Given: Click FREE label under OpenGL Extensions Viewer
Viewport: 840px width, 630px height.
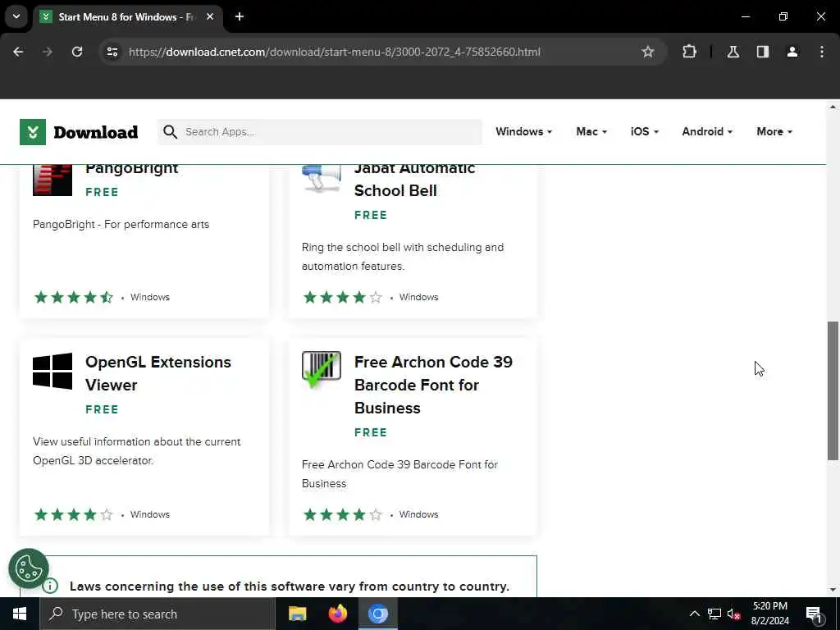Looking at the screenshot, I should [102, 409].
